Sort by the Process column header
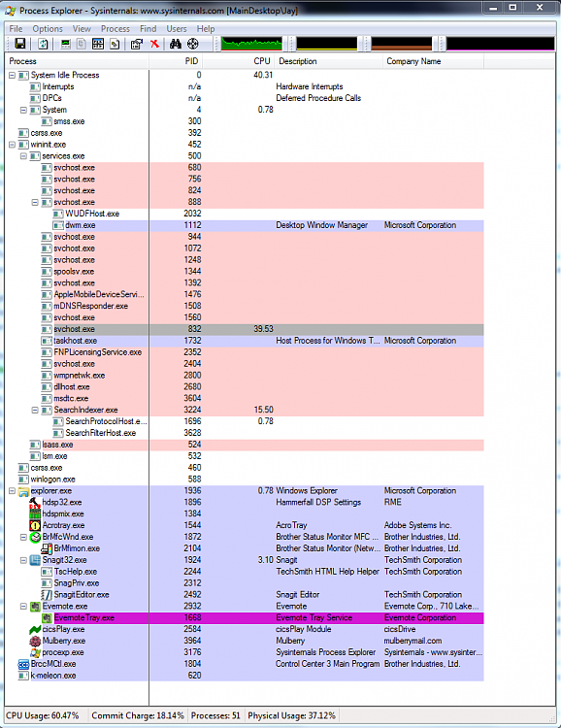 click(77, 61)
